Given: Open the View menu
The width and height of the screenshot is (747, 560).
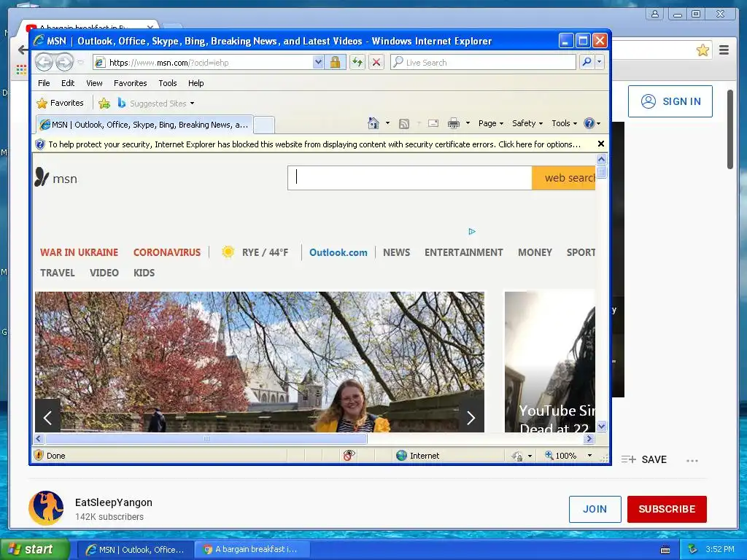Looking at the screenshot, I should point(94,83).
